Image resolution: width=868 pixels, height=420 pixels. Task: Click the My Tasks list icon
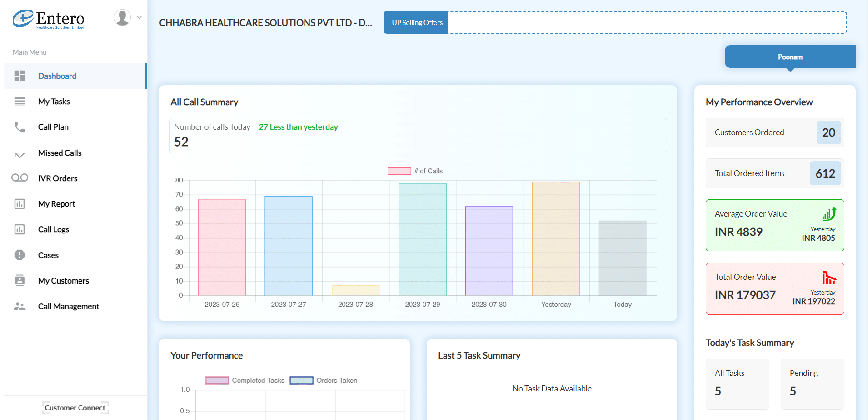[x=19, y=102]
